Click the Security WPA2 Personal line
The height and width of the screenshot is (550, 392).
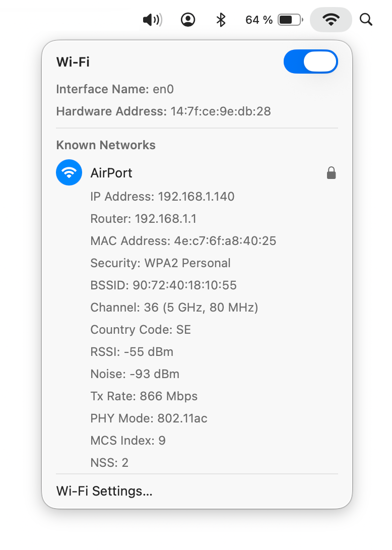pos(160,263)
